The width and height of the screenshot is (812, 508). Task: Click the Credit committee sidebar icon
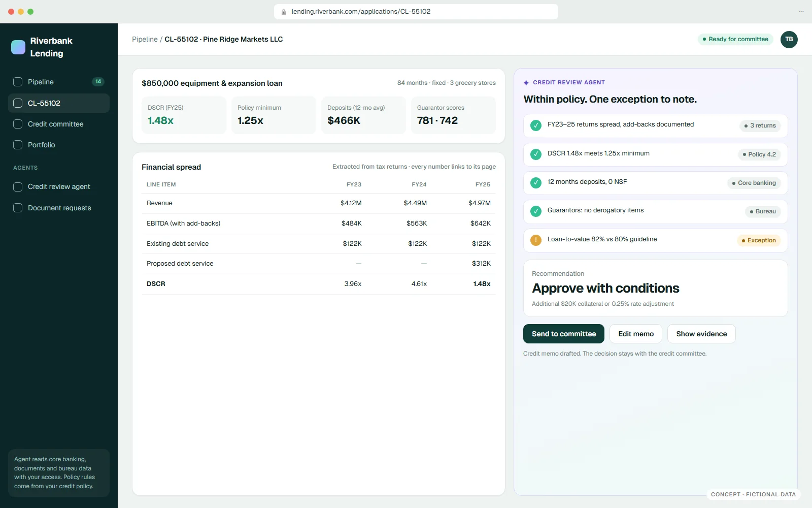18,124
